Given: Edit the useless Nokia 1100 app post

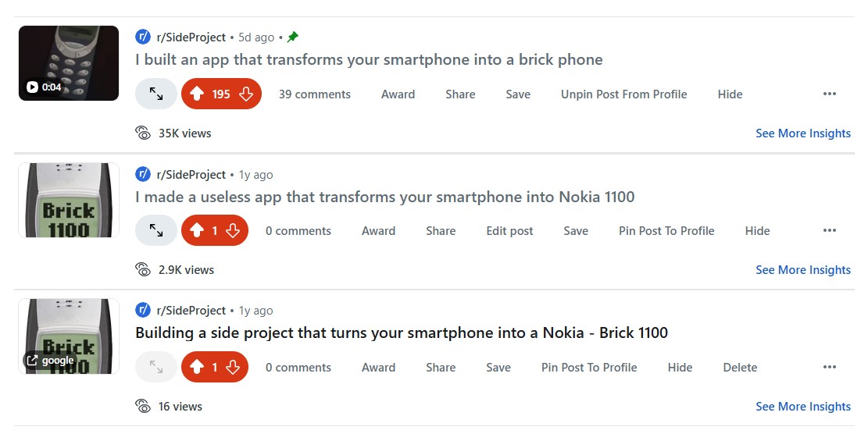Looking at the screenshot, I should pos(509,231).
